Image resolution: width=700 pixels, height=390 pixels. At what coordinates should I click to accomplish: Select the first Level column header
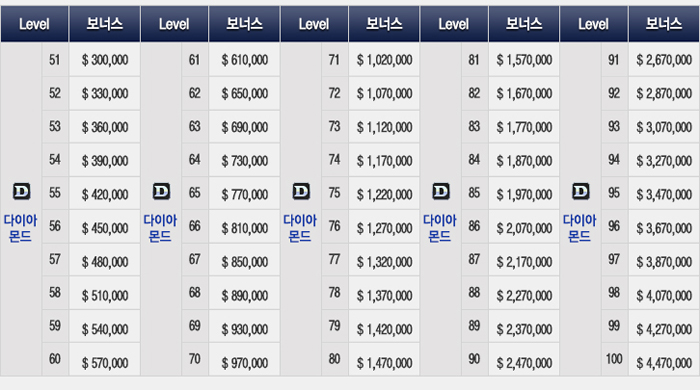(34, 24)
